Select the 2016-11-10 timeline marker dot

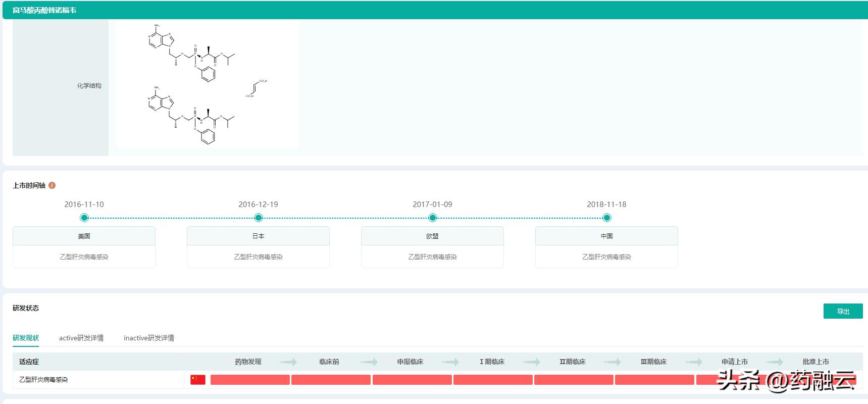tap(84, 218)
